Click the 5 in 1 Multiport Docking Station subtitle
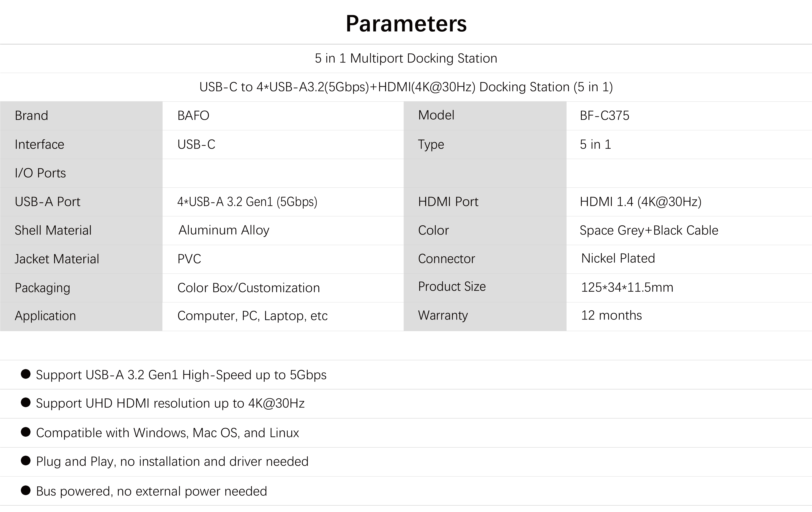This screenshot has width=812, height=512. pos(406,58)
